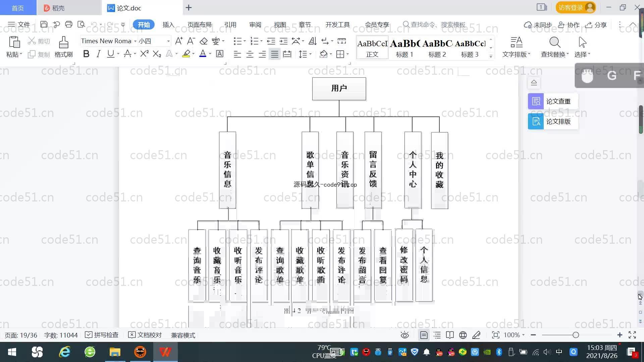The width and height of the screenshot is (644, 362).
Task: Open Print Preview icon
Action: 81,24
